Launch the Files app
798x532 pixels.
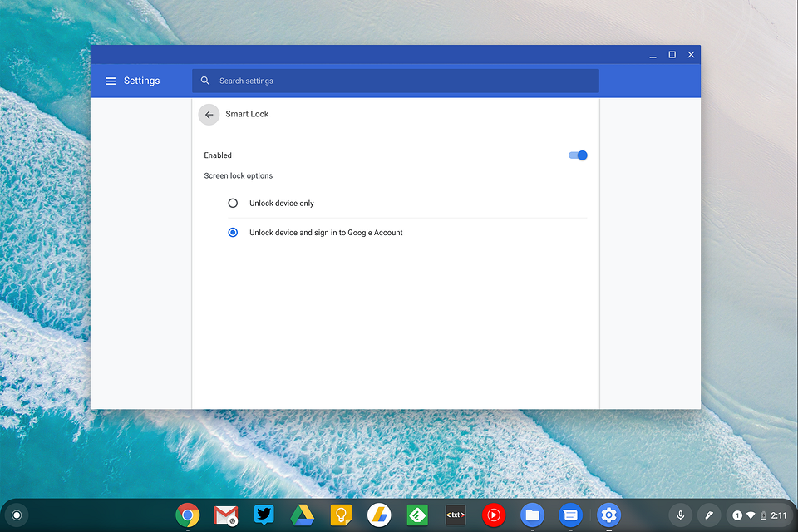[532, 515]
